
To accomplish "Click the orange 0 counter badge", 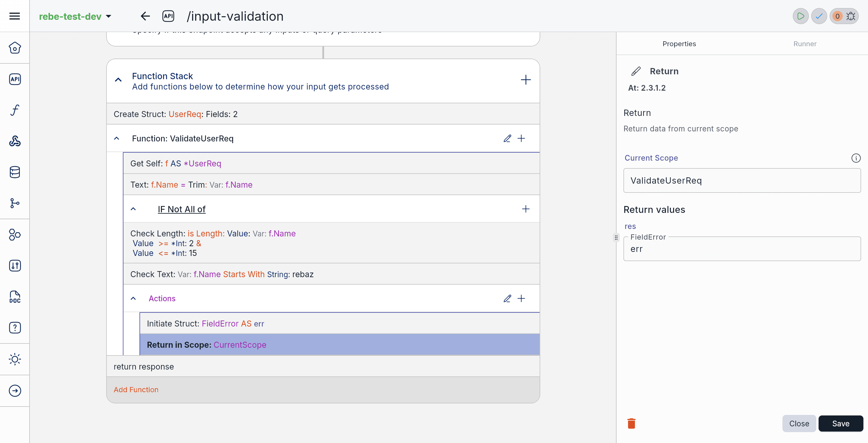I will click(837, 16).
